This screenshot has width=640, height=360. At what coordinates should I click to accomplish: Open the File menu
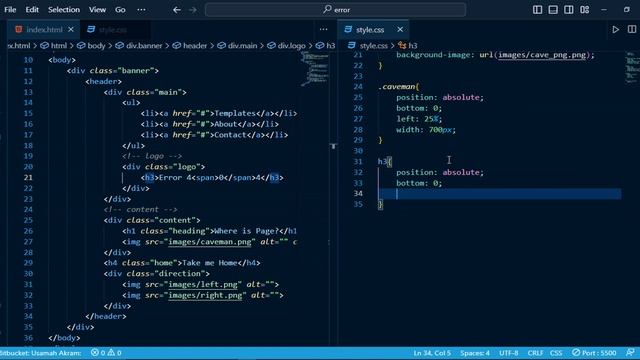[10, 9]
